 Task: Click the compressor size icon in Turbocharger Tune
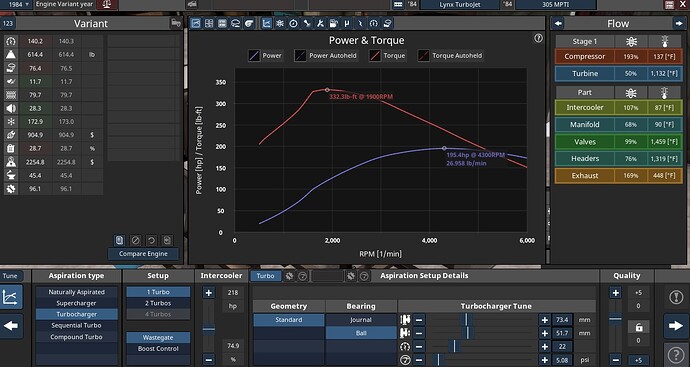[x=405, y=320]
